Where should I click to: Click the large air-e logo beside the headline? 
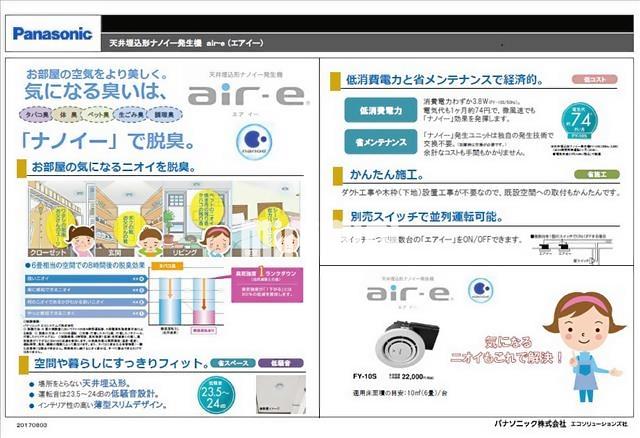point(248,96)
